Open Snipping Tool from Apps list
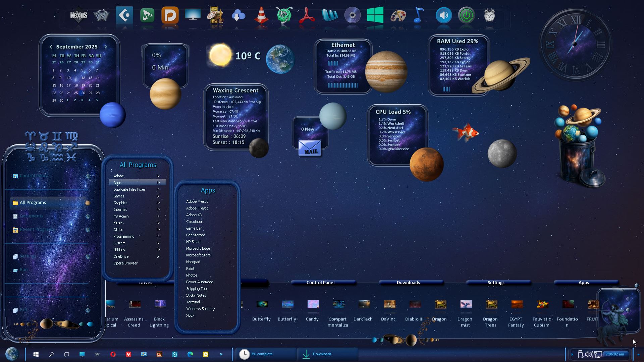 [197, 289]
